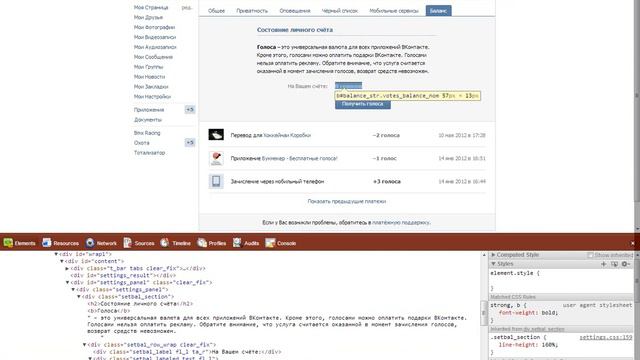Open the Тотализатор app link
Viewport: 640px width, 360px height.
point(149,153)
